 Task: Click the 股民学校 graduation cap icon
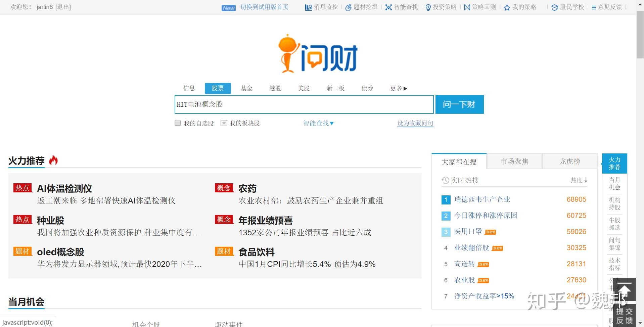[554, 7]
